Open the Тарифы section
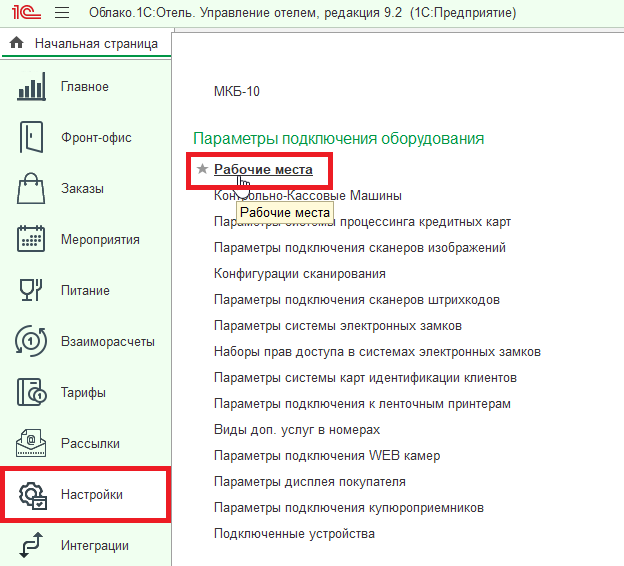 (x=83, y=392)
